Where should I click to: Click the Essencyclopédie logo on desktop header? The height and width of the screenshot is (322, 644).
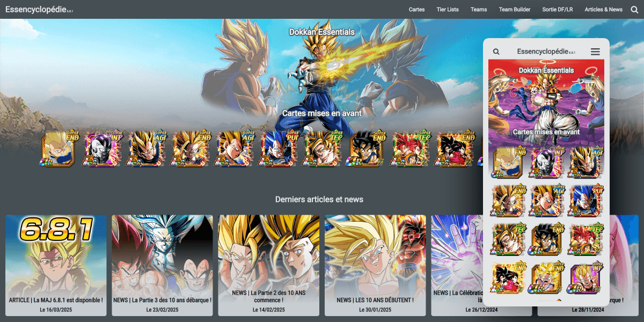39,9
